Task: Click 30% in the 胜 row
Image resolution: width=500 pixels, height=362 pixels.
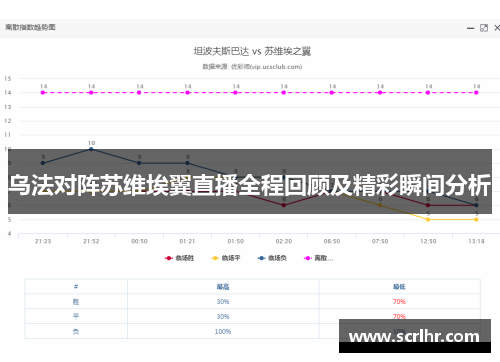Action: coord(223,302)
